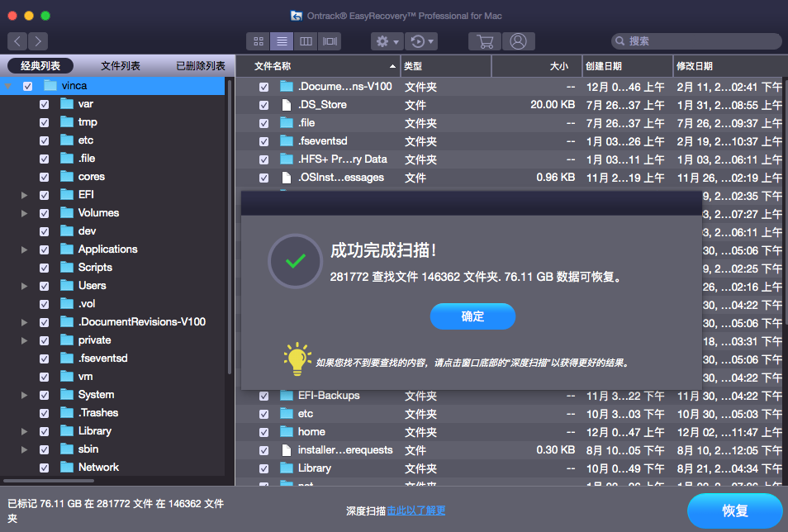Open the session restore dropdown
The image size is (788, 532).
point(423,40)
